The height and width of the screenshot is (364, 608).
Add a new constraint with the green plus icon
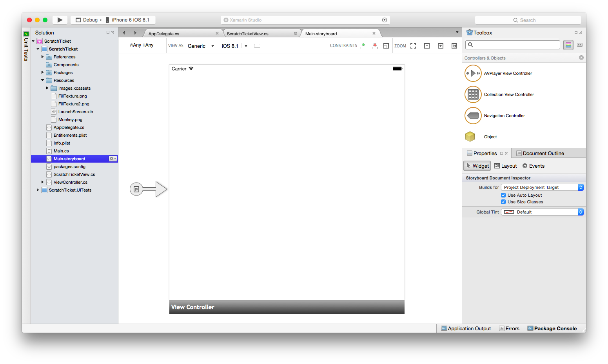pyautogui.click(x=363, y=45)
